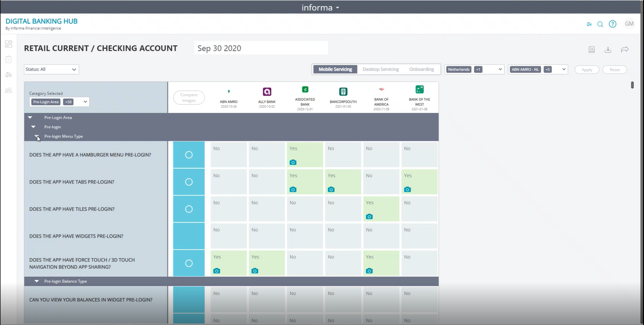
Task: Open the users icon in left sidebar
Action: tap(9, 90)
